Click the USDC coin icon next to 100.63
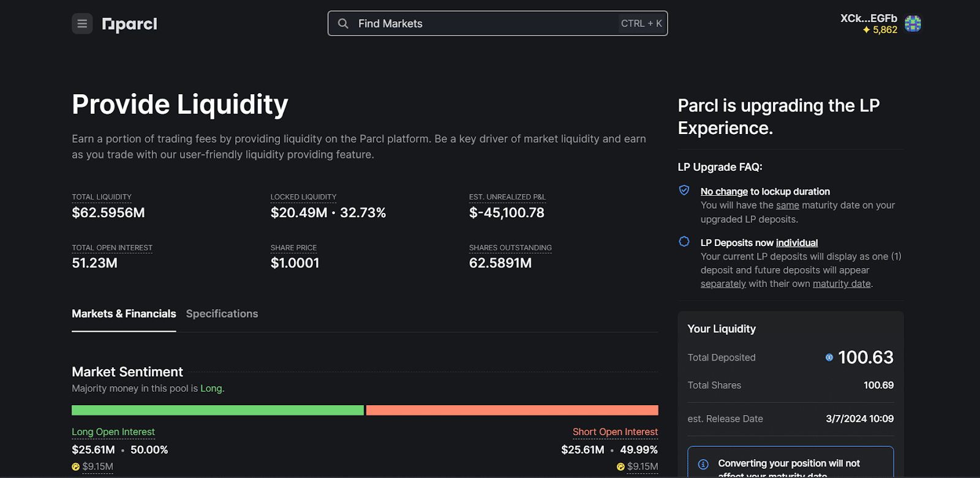Screen dimensions: 980x478 [x=829, y=357]
